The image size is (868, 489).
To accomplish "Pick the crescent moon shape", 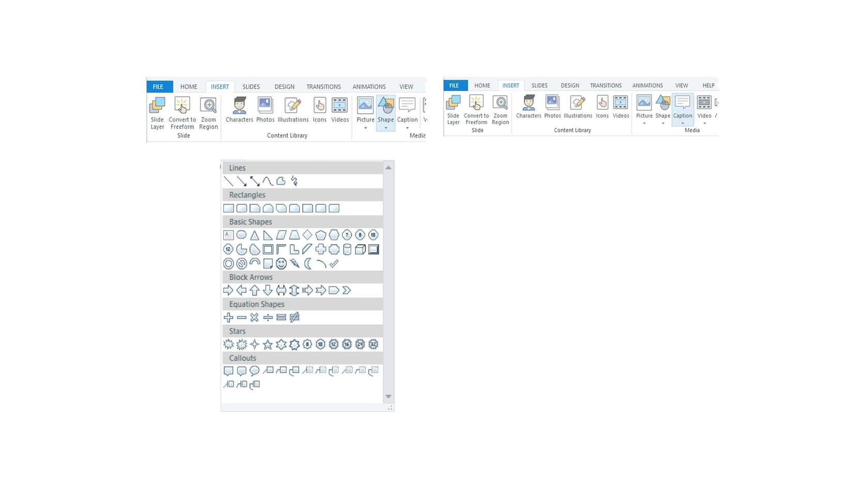I will pos(308,264).
